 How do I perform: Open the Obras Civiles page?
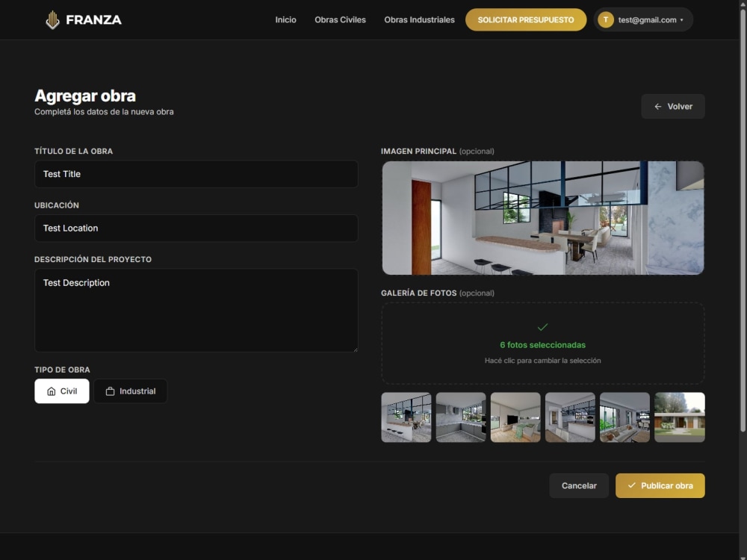pyautogui.click(x=340, y=19)
